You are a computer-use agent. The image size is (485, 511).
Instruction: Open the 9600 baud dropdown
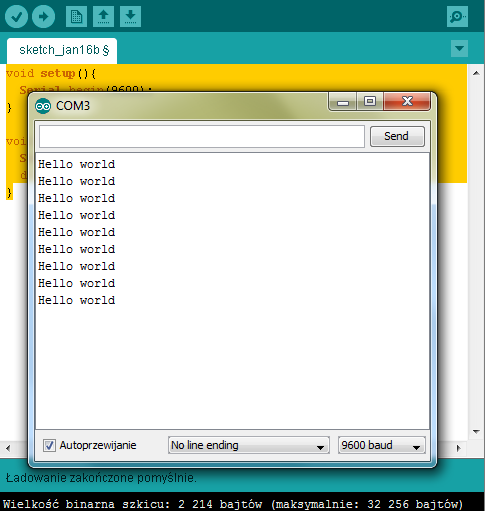tap(382, 445)
